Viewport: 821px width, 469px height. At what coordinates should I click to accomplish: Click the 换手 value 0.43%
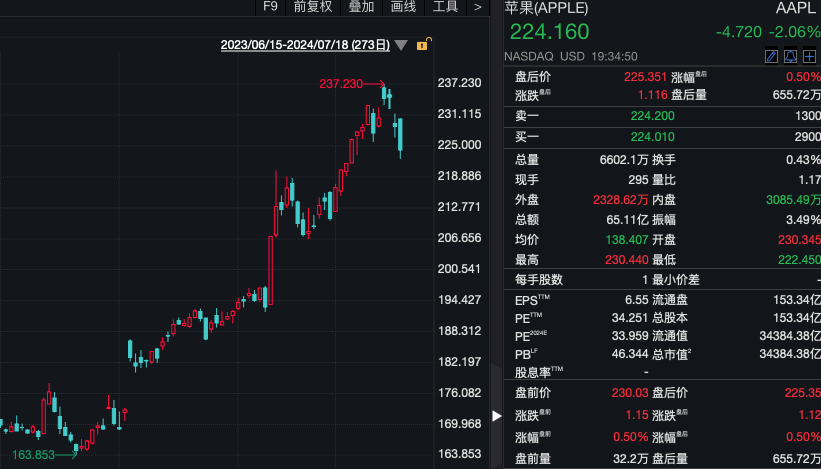(x=803, y=160)
